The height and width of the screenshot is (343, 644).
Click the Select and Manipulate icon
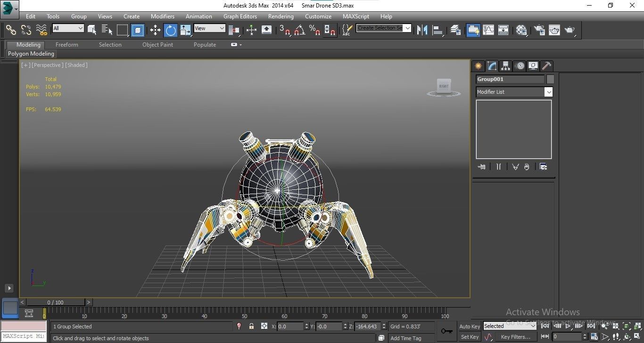(x=251, y=30)
